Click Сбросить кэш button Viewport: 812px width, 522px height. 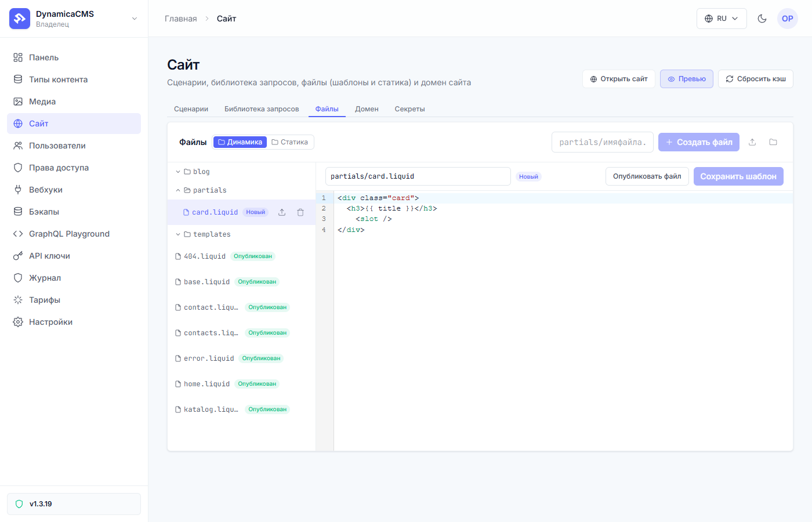756,79
